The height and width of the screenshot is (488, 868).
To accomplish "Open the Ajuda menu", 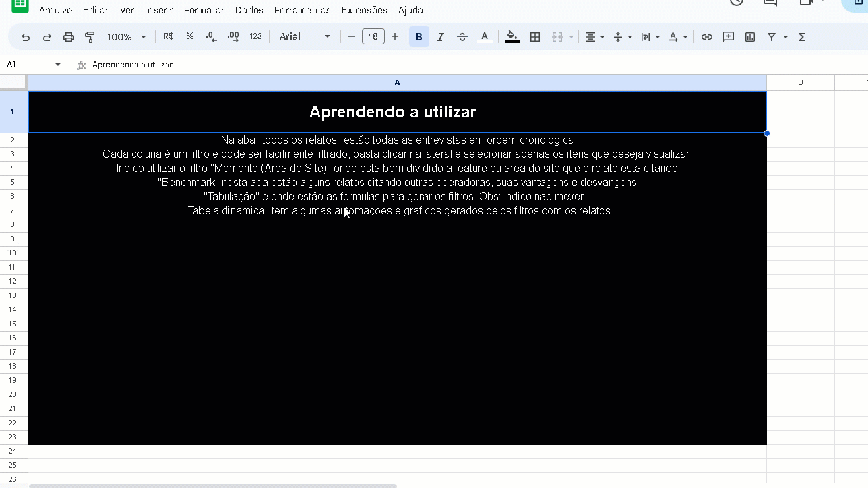I will point(411,10).
